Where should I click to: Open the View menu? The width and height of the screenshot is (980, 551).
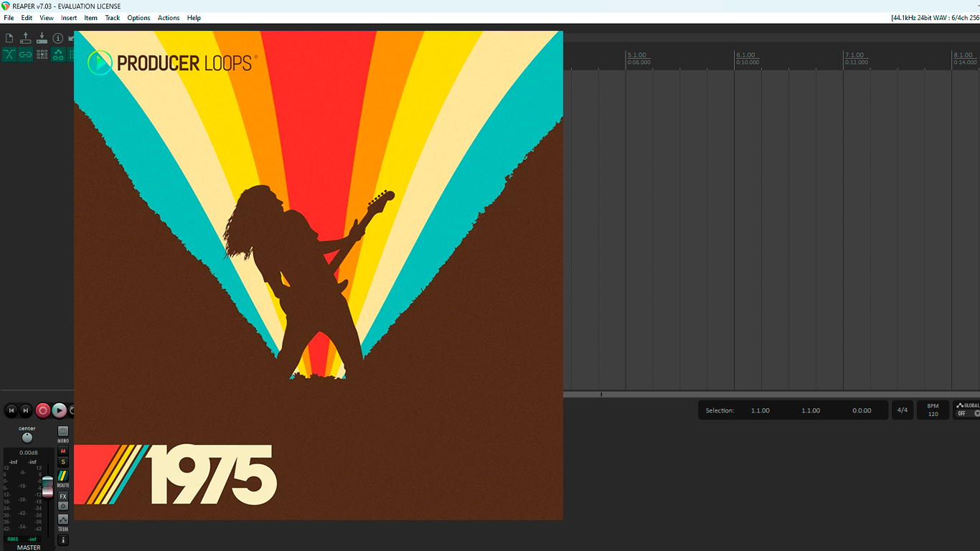(x=47, y=18)
